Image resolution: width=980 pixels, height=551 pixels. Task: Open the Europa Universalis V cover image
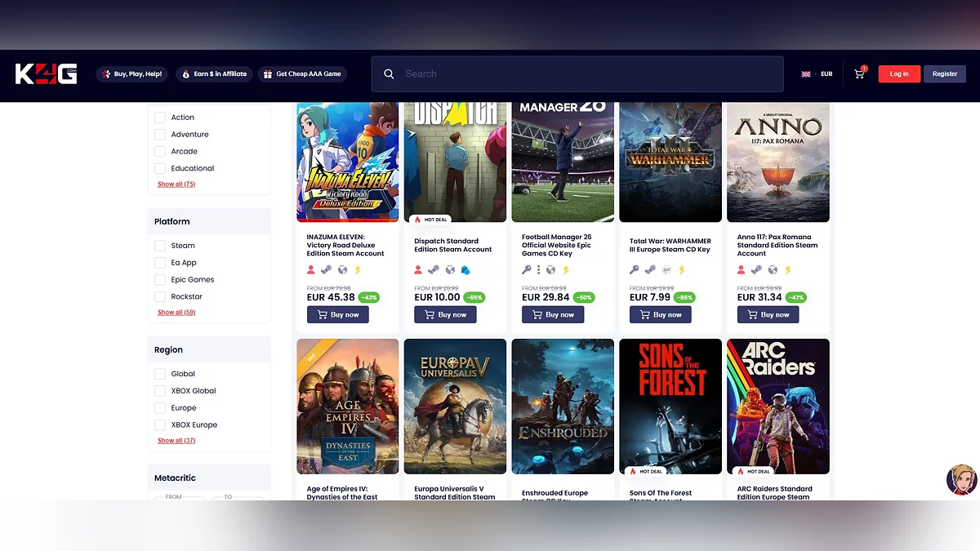click(x=455, y=407)
